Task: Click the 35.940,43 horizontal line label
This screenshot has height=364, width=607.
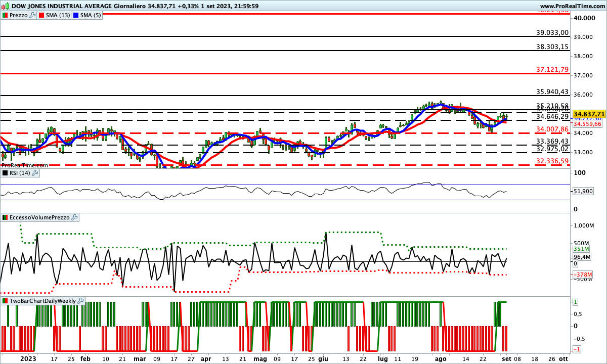Action: [552, 92]
